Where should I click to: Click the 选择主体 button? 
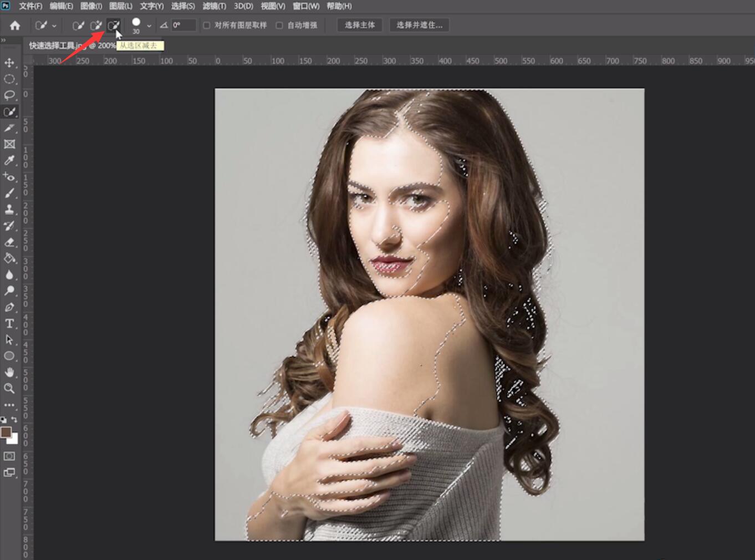pos(360,25)
